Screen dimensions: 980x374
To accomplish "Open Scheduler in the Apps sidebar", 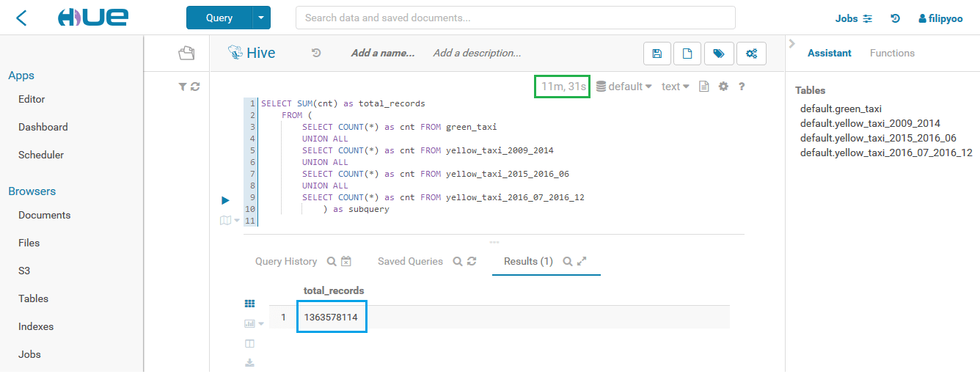I will 41,155.
